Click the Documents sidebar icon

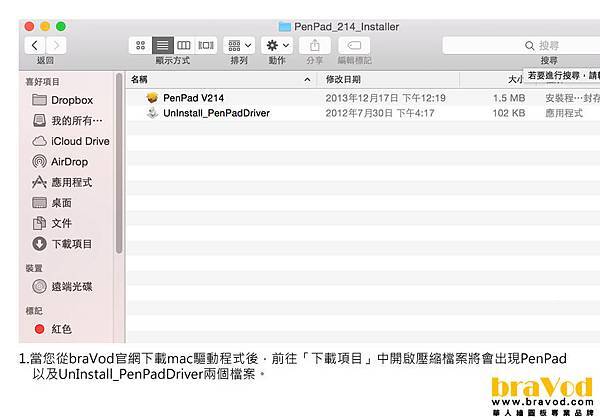[x=39, y=223]
